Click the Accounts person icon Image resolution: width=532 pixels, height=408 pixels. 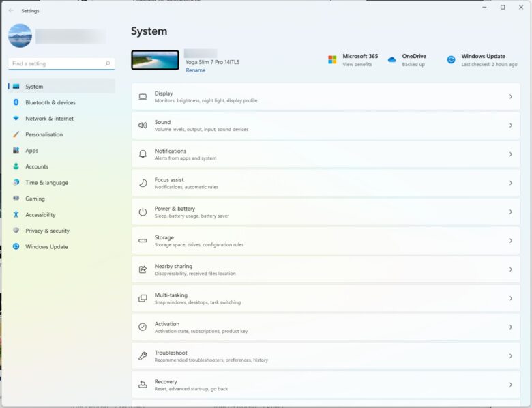(16, 166)
